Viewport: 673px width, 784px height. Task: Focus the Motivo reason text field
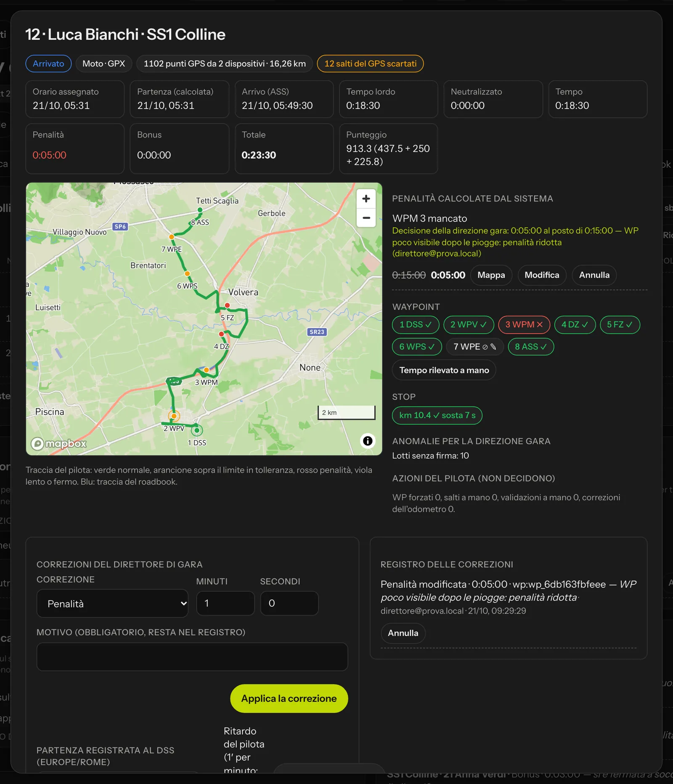coord(192,657)
